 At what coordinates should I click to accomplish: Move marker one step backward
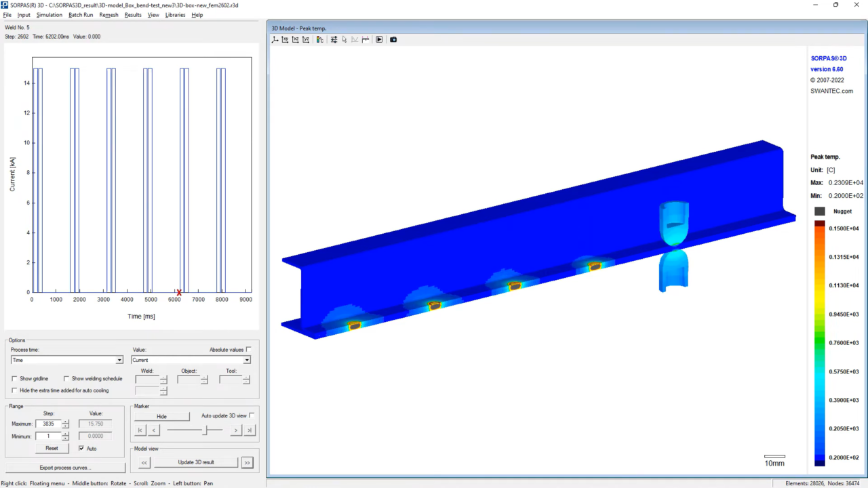[x=154, y=430]
